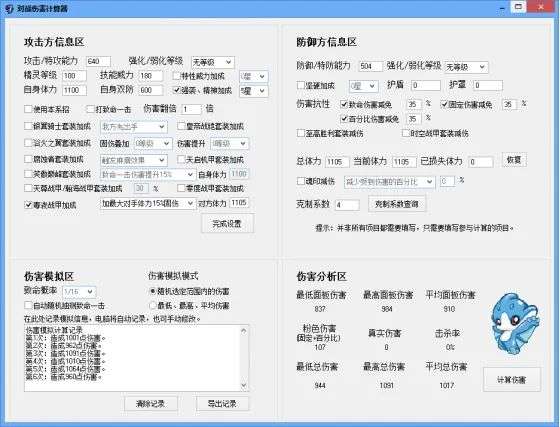Expand the defender 强化/弱化等级 dropdown
The width and height of the screenshot is (560, 427).
466,67
